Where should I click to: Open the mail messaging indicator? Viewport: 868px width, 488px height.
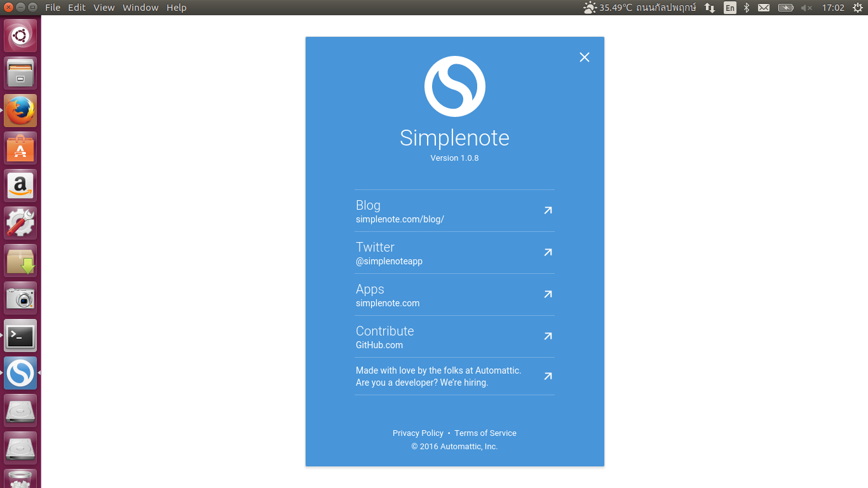pos(764,8)
